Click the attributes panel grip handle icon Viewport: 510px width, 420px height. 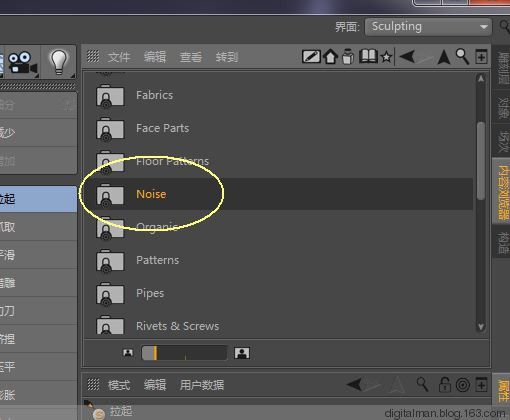pos(93,384)
